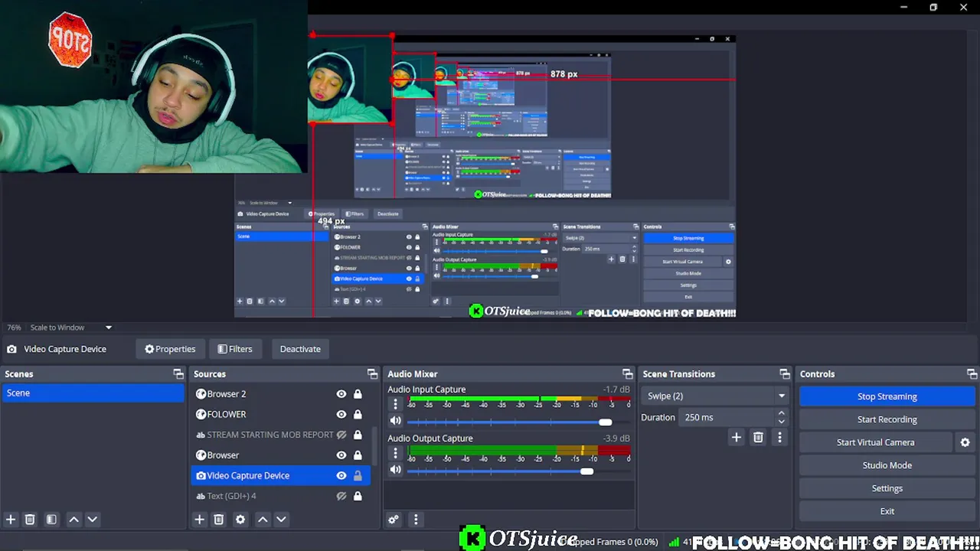Image resolution: width=980 pixels, height=551 pixels.
Task: Float the Scenes dock panel icon
Action: (x=178, y=374)
